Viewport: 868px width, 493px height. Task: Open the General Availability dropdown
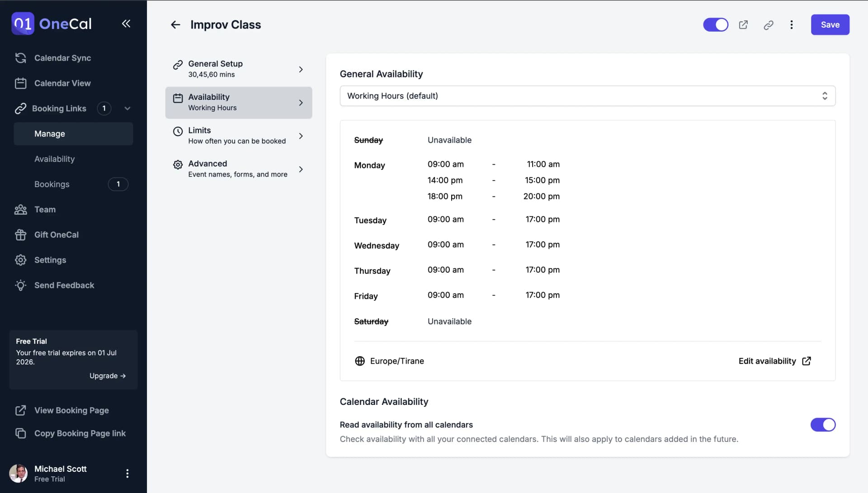587,95
